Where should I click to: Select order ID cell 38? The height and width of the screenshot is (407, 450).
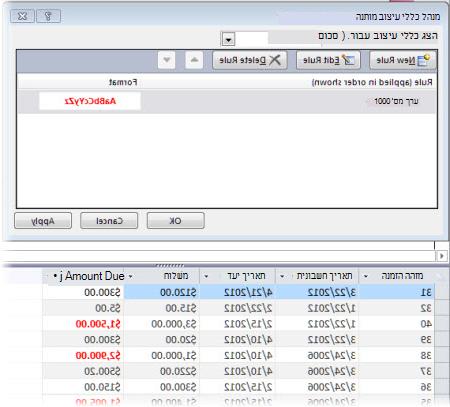(397, 355)
